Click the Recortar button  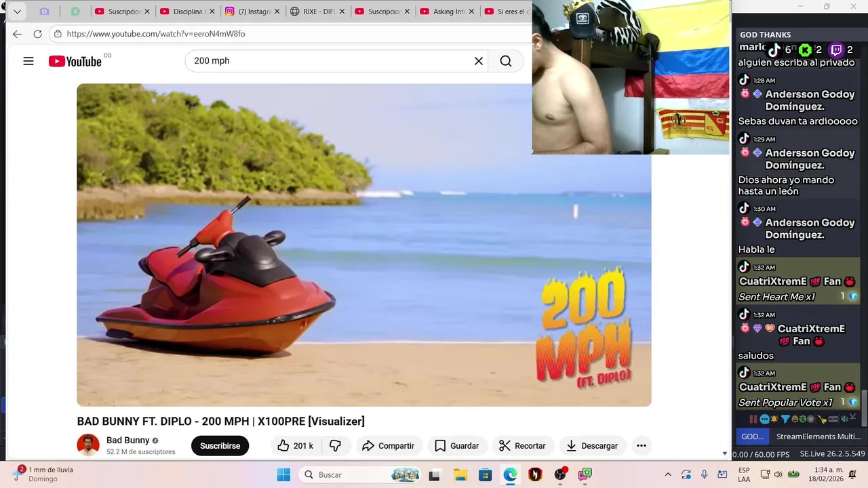(522, 445)
